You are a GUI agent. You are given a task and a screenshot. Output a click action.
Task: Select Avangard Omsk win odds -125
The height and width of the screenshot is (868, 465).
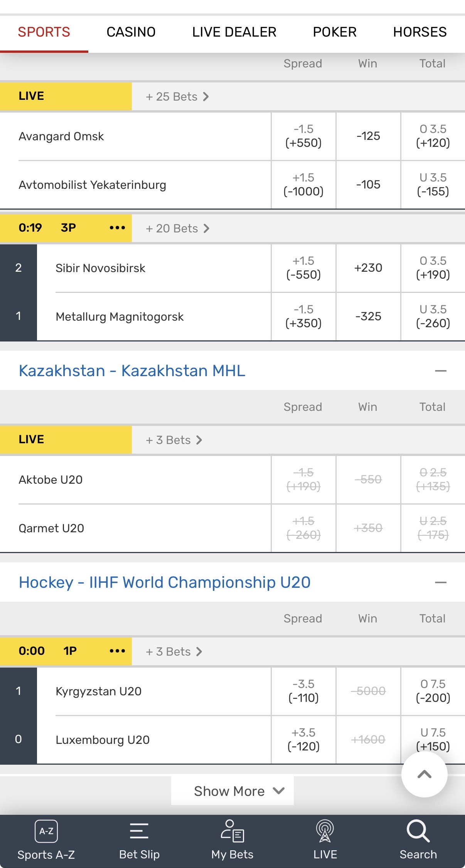coord(368,136)
